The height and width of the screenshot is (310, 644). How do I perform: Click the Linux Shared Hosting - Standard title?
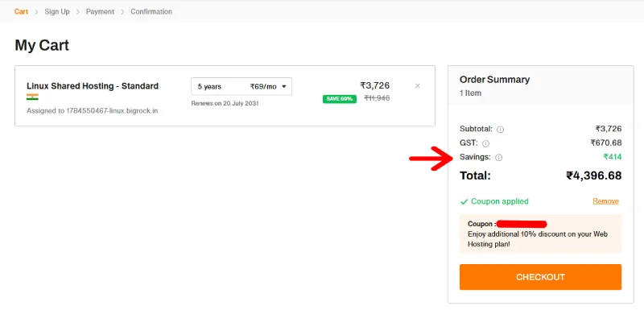(x=93, y=86)
